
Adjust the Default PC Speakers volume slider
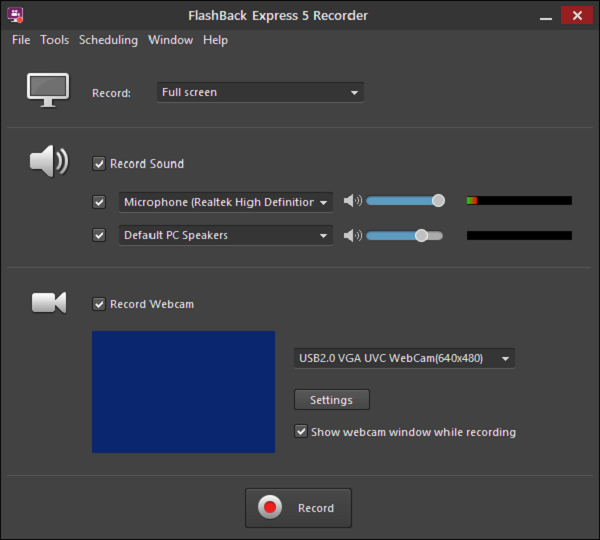click(x=421, y=236)
